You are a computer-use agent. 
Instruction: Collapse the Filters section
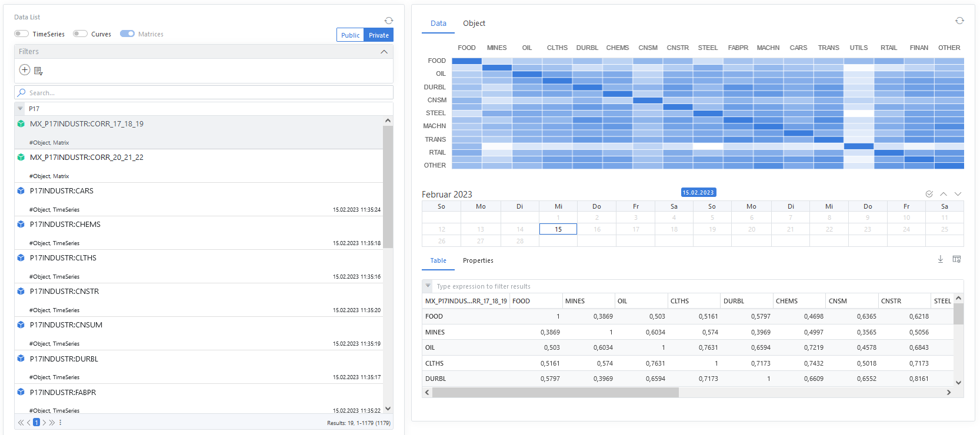384,52
